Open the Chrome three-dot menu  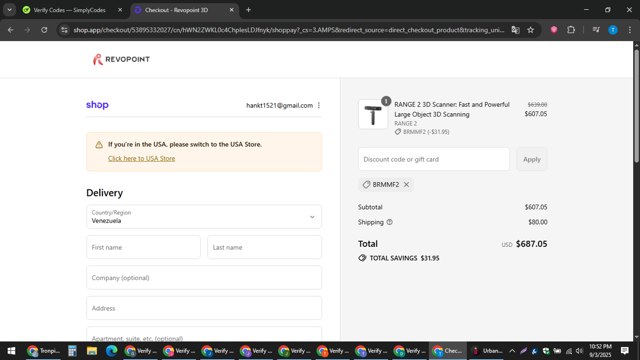630,30
